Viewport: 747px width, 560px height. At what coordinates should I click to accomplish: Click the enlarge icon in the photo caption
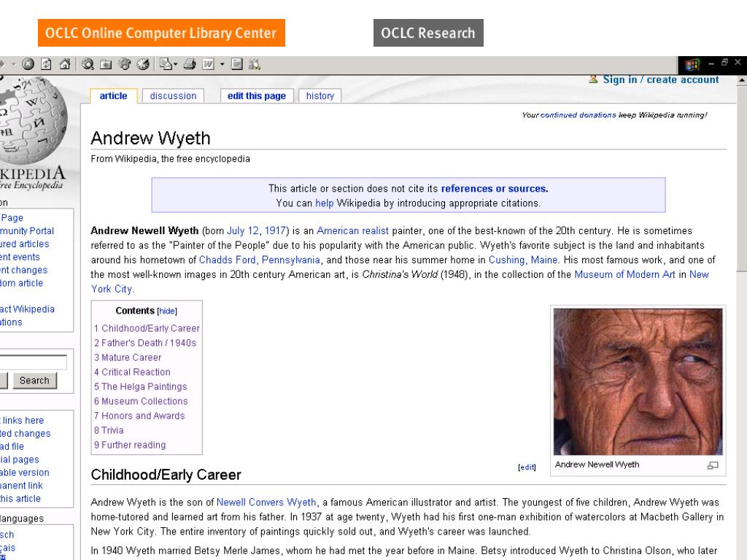[713, 465]
